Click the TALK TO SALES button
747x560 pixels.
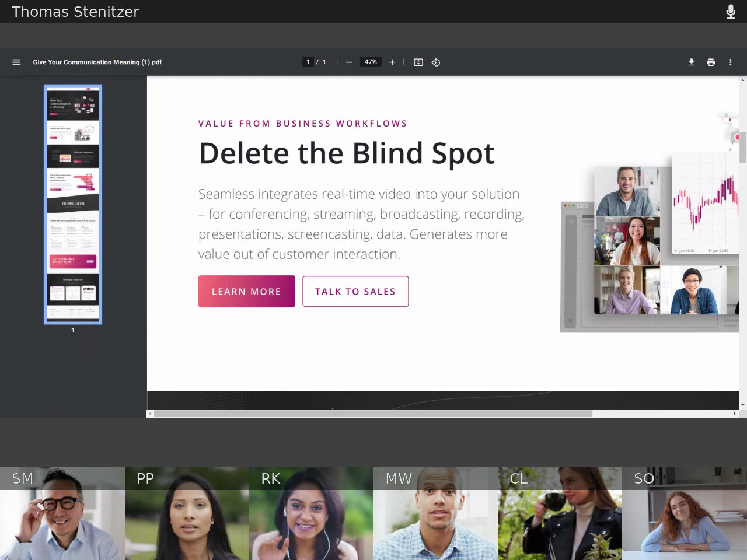[355, 291]
